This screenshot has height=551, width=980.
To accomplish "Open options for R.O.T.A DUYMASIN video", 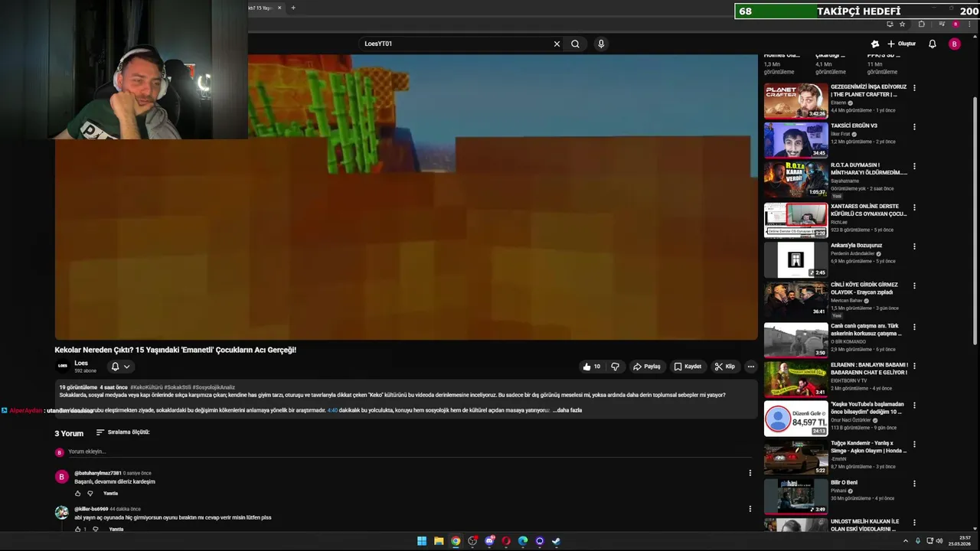I will click(914, 166).
